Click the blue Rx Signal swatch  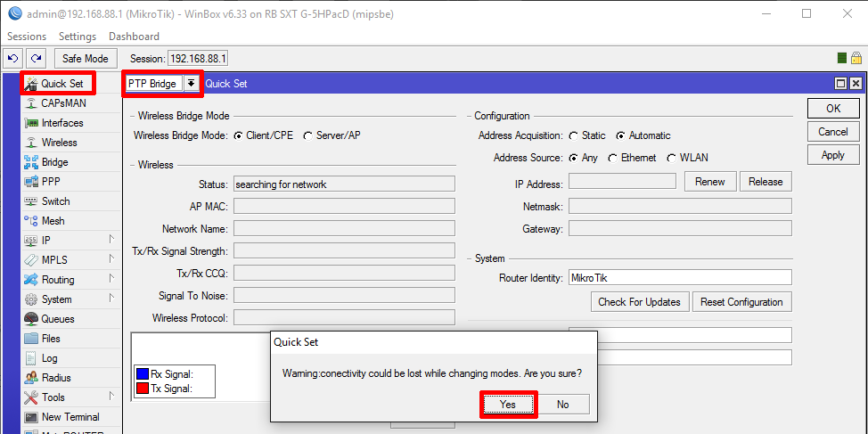coord(142,375)
